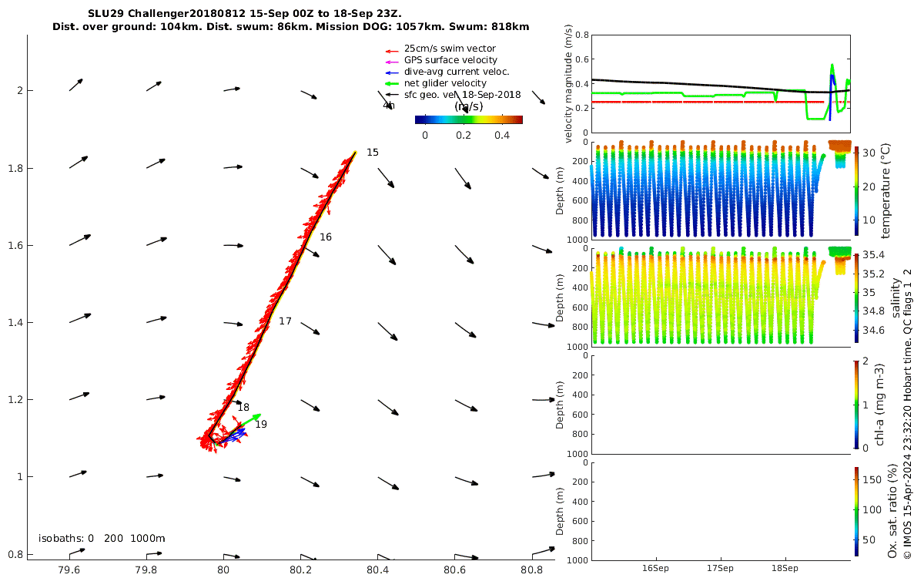Click the day 16 marker on glider track
This screenshot has height=578, width=924.
(x=326, y=237)
